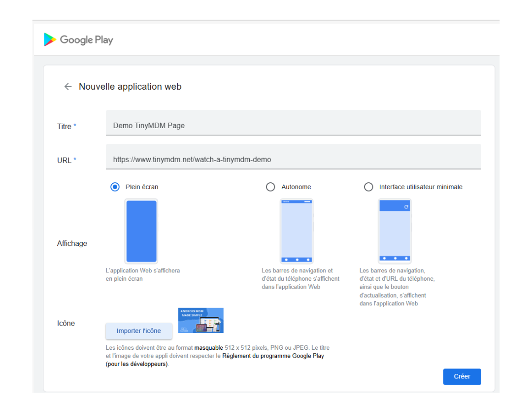Viewport: 532px width, 399px height.
Task: Click the Titre input field
Action: pyautogui.click(x=294, y=123)
